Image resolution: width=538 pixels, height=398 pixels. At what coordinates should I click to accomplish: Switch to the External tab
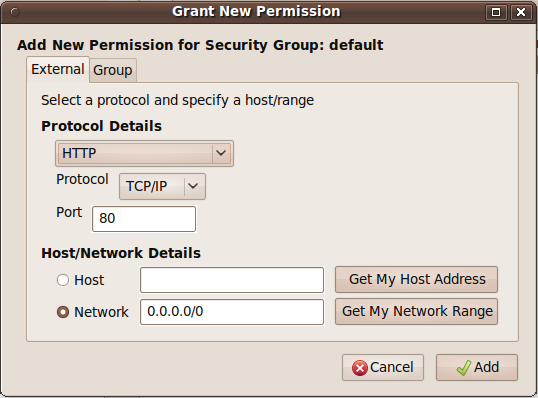click(58, 70)
